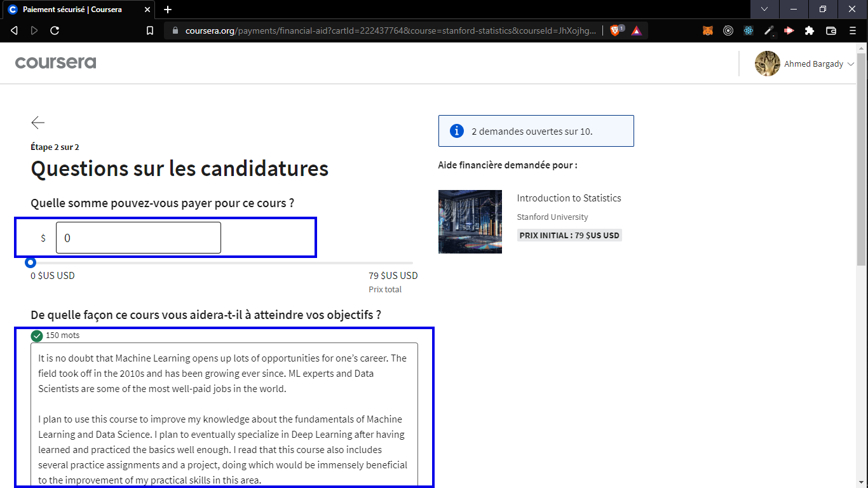Click the page back arrow above Étape 2
The image size is (868, 488).
click(x=37, y=123)
